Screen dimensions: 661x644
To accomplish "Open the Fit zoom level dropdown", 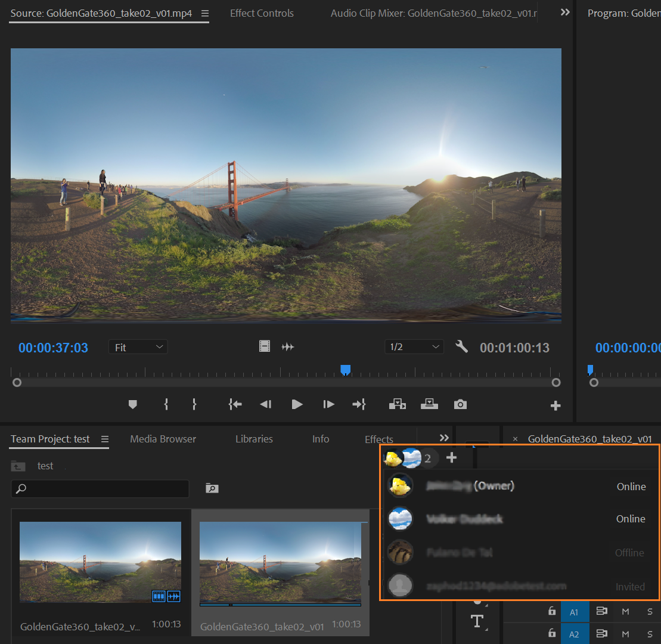I will (x=138, y=347).
